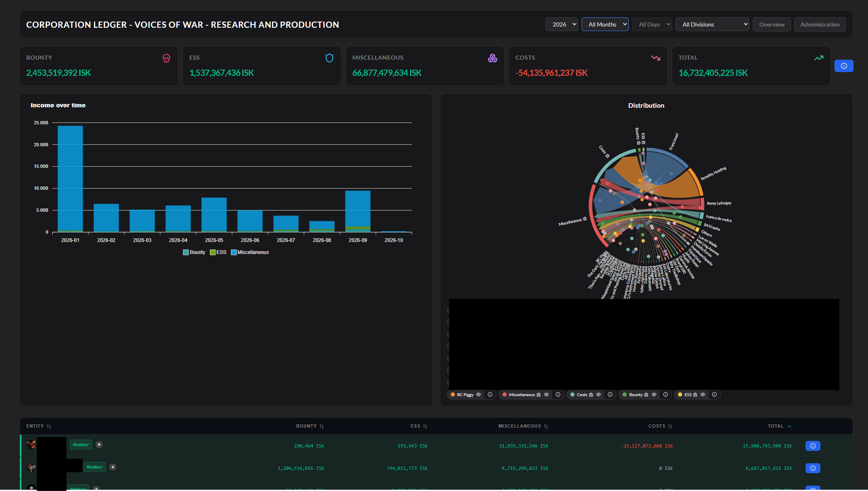Click the sort arrows beside COSTS header
The width and height of the screenshot is (868, 491).
coord(670,426)
